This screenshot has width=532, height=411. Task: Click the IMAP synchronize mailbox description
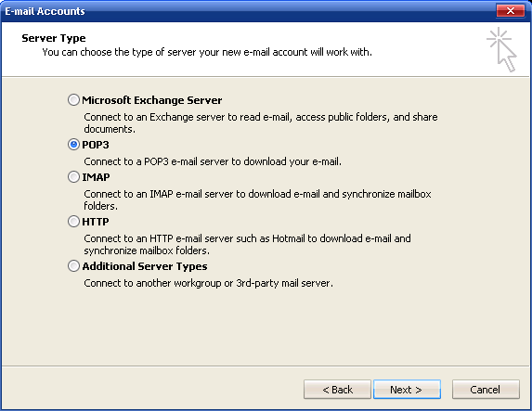tap(257, 199)
